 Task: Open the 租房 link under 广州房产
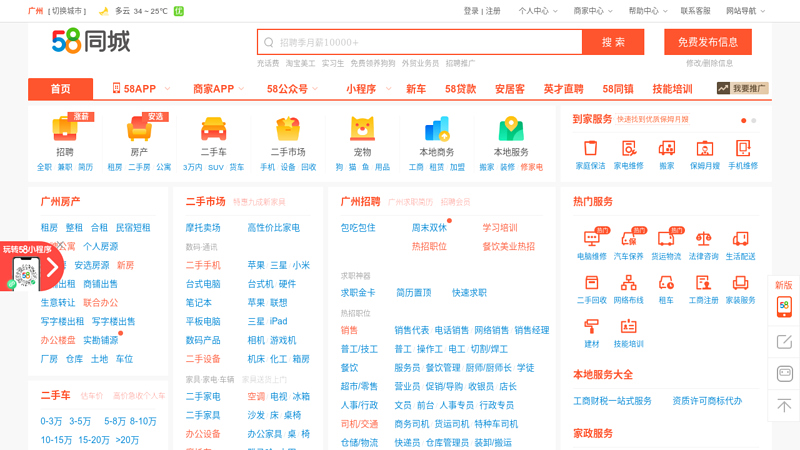pos(49,228)
